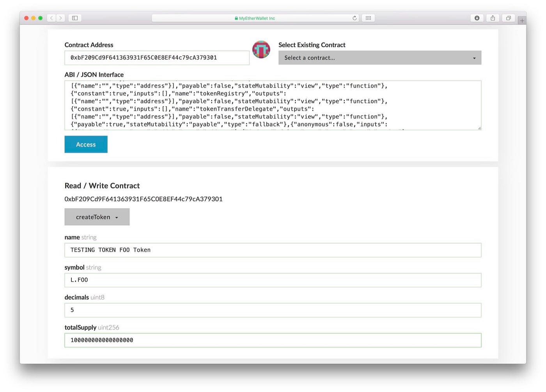Screen dimensions: 546x392
Task: Edit the Contract Address input field
Action: click(157, 58)
